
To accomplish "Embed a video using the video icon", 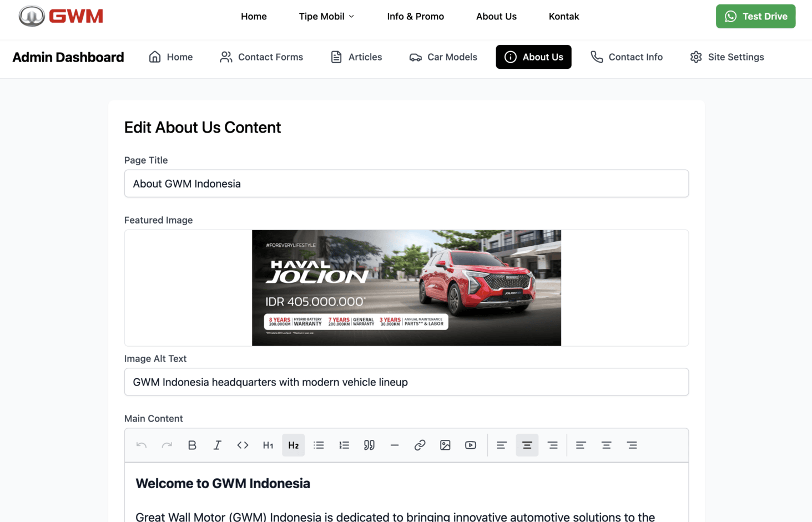I will [x=471, y=445].
